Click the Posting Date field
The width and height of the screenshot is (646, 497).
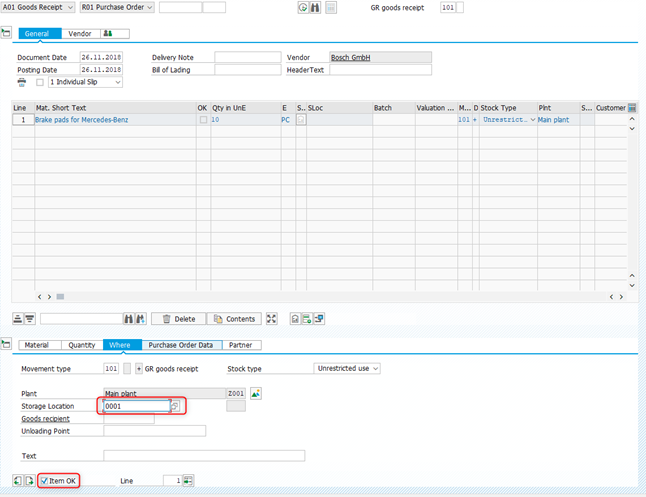pyautogui.click(x=101, y=70)
